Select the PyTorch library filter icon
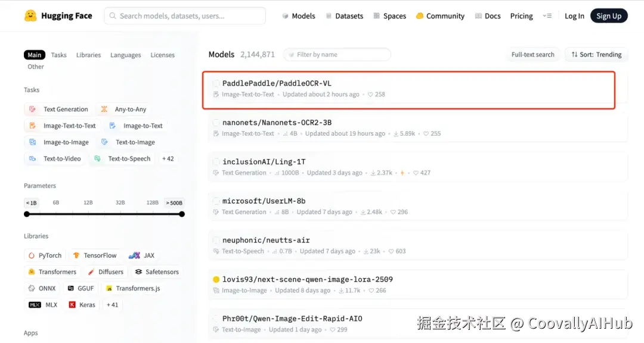Screen dimensions: 644x343 click(x=31, y=255)
